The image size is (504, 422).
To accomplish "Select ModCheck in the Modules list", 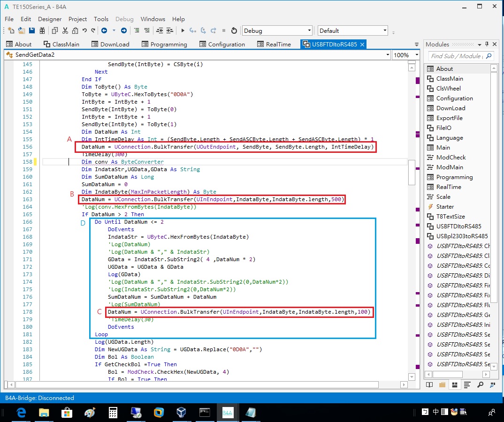I will 451,158.
